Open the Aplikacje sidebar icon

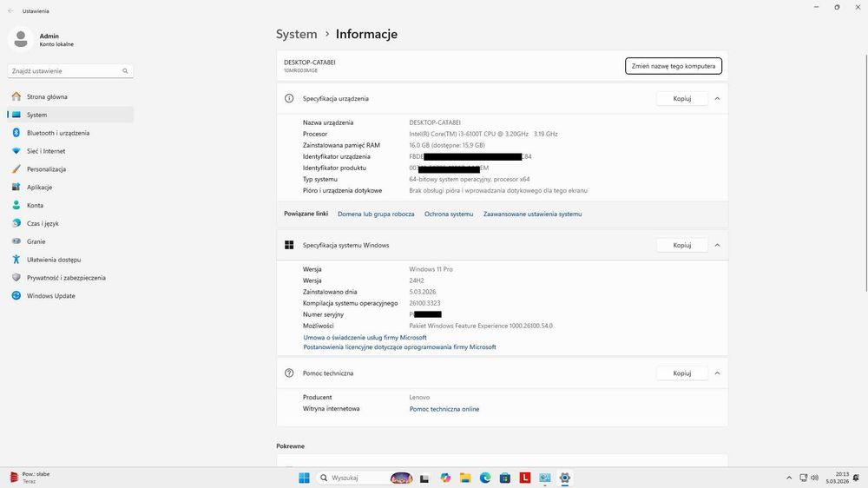point(16,188)
